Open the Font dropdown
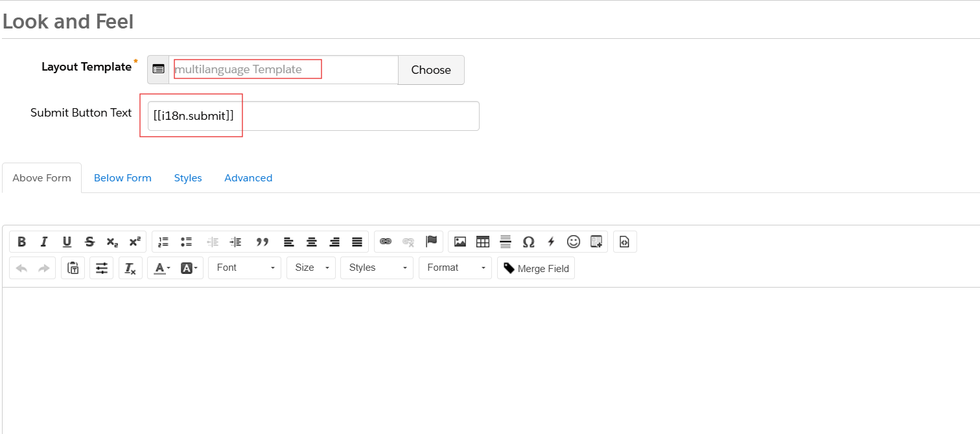The width and height of the screenshot is (980, 434). [244, 268]
